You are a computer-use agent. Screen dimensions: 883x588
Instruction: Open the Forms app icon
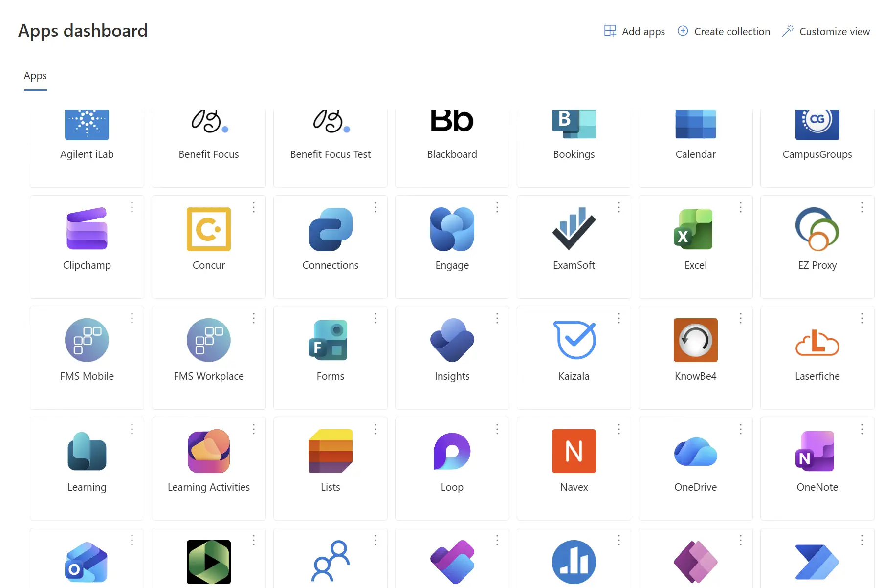tap(328, 340)
